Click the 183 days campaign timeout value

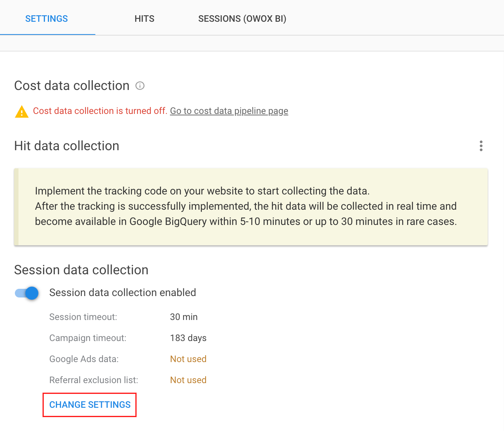[188, 338]
